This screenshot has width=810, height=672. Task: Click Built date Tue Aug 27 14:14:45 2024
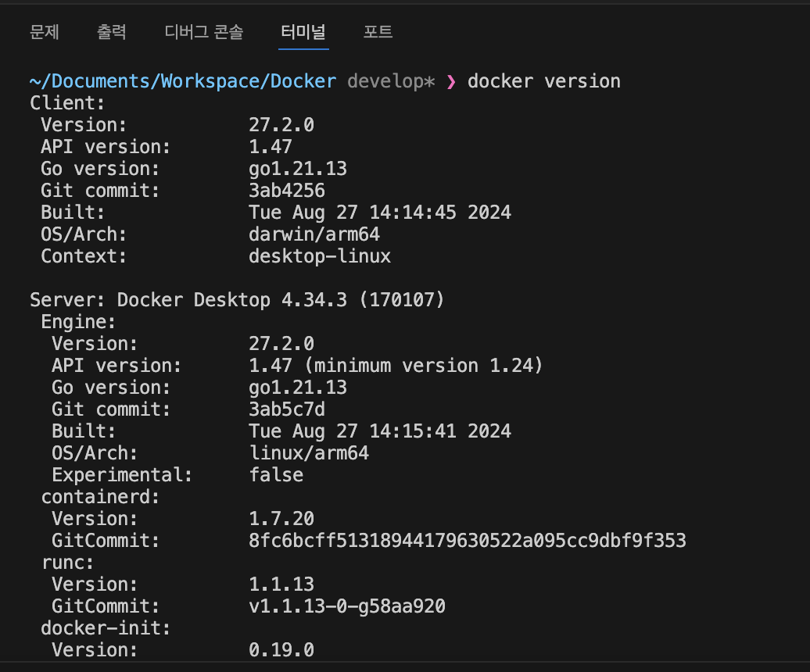tap(380, 213)
